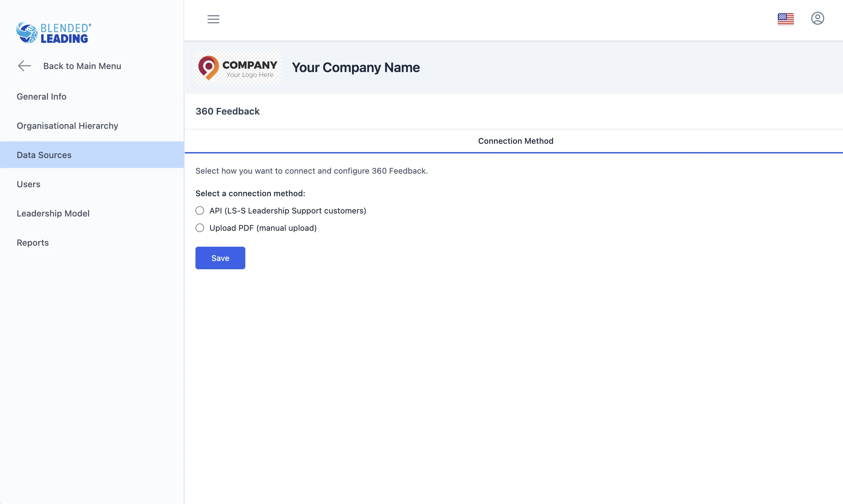Navigate to Users page
The image size is (843, 504).
pyautogui.click(x=29, y=184)
